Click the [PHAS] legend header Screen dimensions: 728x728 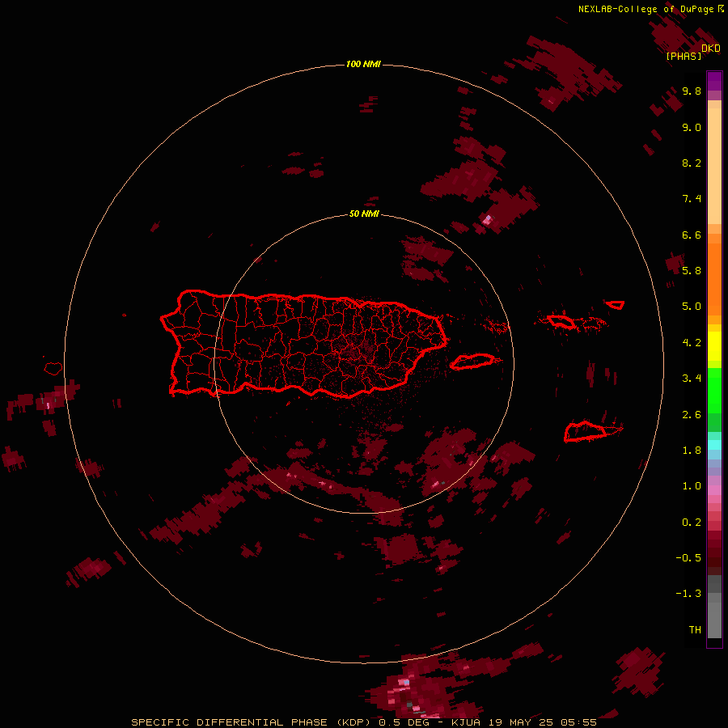tap(684, 56)
